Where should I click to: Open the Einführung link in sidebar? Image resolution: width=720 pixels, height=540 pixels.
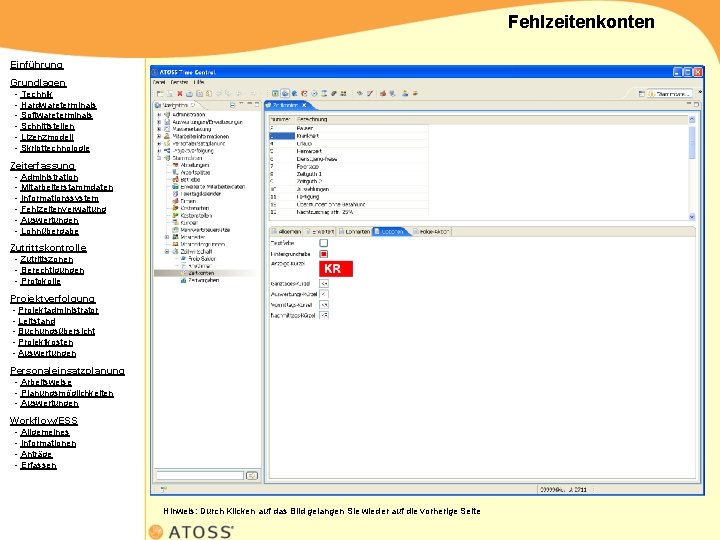pos(37,65)
